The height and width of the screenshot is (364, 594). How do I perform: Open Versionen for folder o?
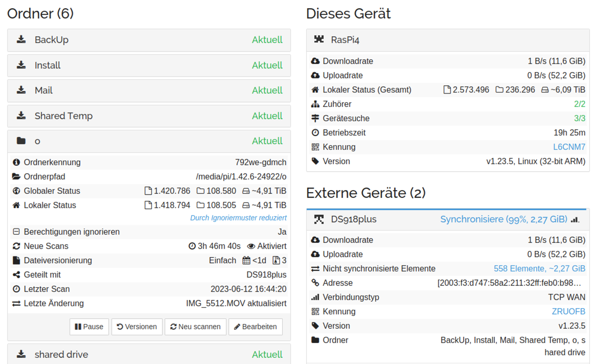pyautogui.click(x=137, y=327)
